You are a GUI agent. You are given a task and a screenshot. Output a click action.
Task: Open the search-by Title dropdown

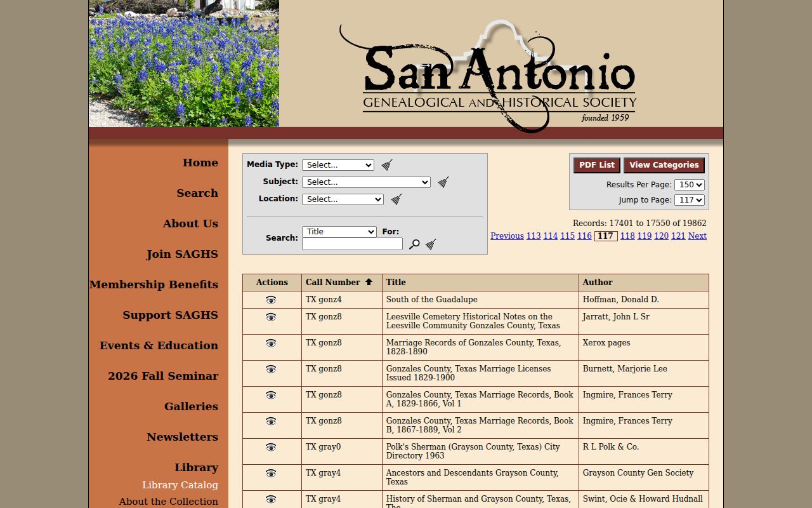(339, 232)
